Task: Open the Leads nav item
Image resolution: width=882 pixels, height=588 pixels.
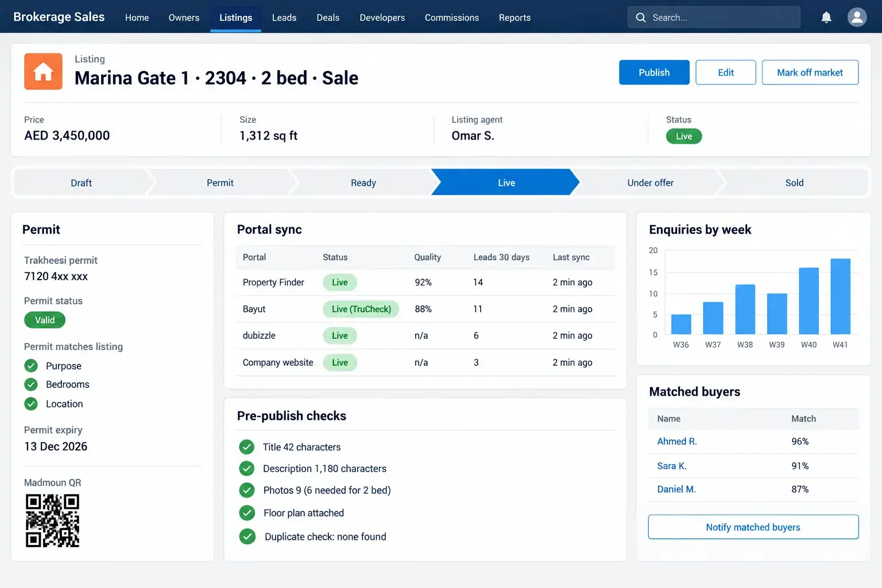Action: 284,18
